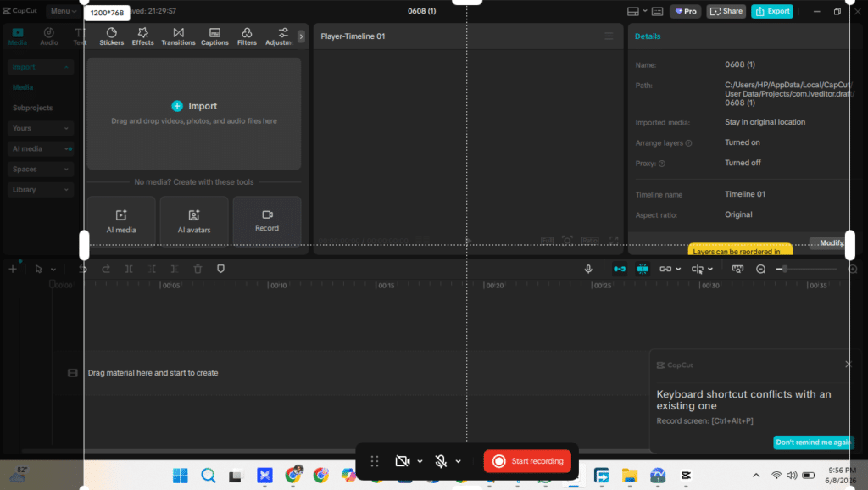Start recording the screen
Screen dimensions: 868x490
[x=527, y=461]
